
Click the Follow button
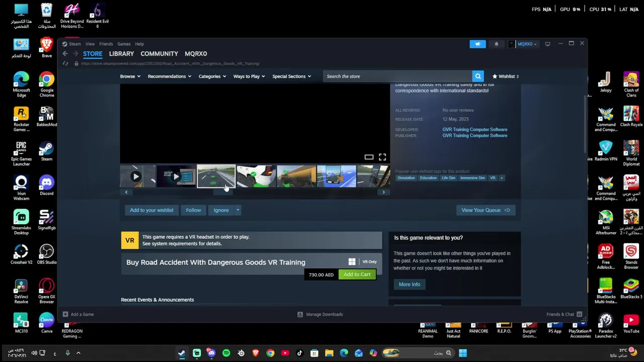tap(193, 210)
